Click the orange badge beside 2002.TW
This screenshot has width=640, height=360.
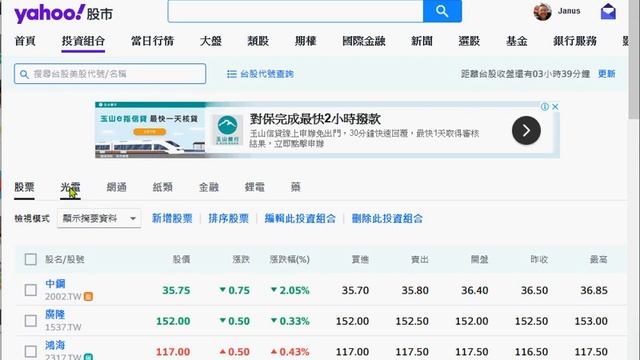click(88, 297)
